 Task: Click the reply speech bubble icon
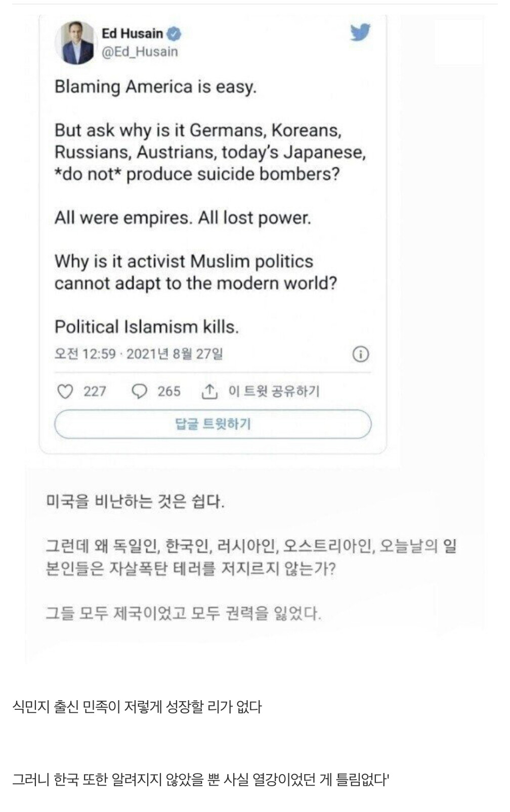pyautogui.click(x=139, y=391)
